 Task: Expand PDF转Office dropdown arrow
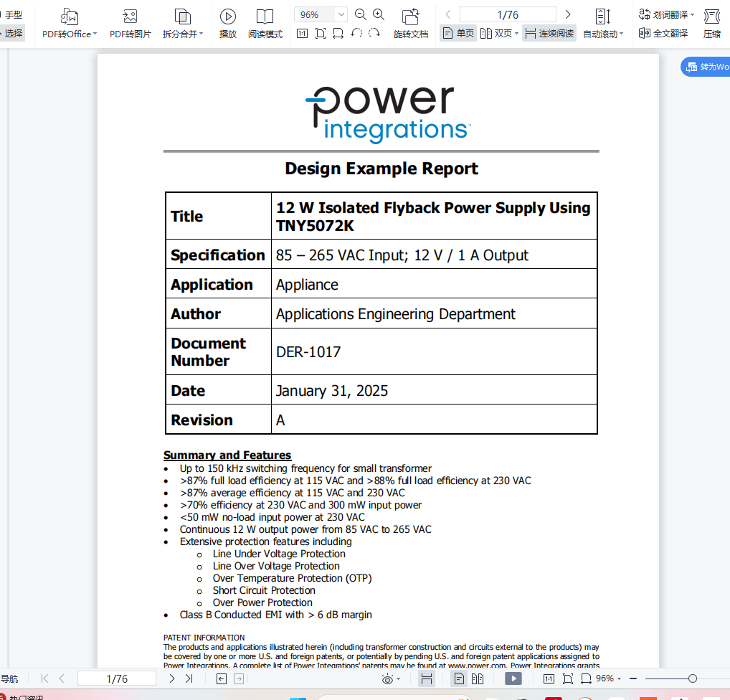[95, 34]
